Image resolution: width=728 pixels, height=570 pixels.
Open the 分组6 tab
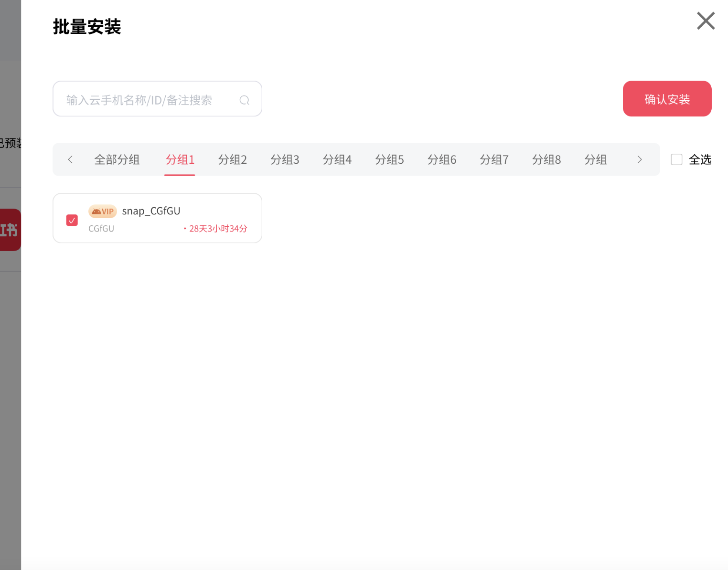pos(441,159)
